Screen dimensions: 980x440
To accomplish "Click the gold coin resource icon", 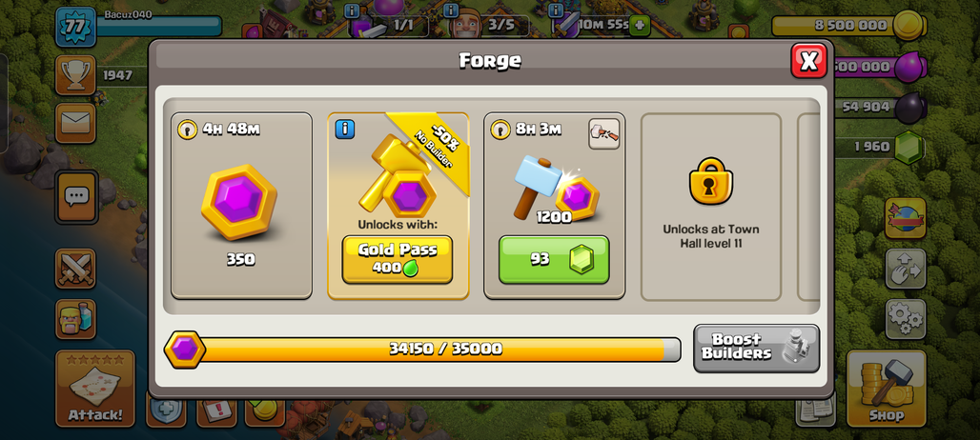I will 909,26.
